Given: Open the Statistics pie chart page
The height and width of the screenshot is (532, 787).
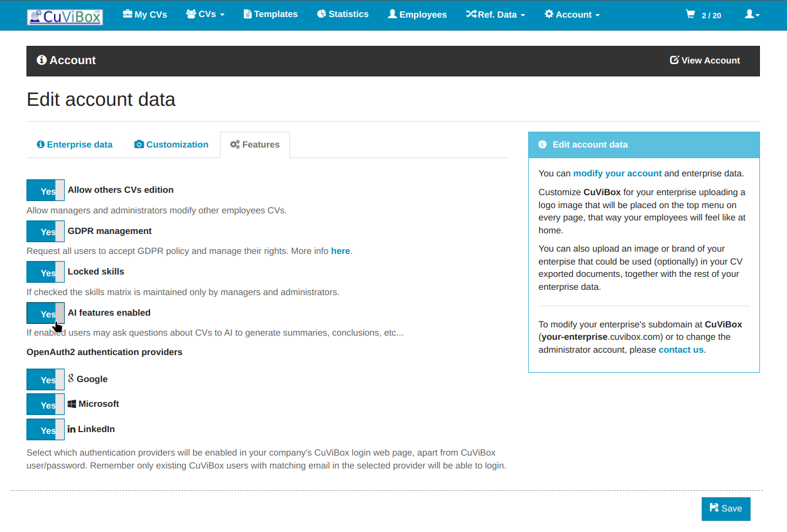Looking at the screenshot, I should [x=342, y=14].
